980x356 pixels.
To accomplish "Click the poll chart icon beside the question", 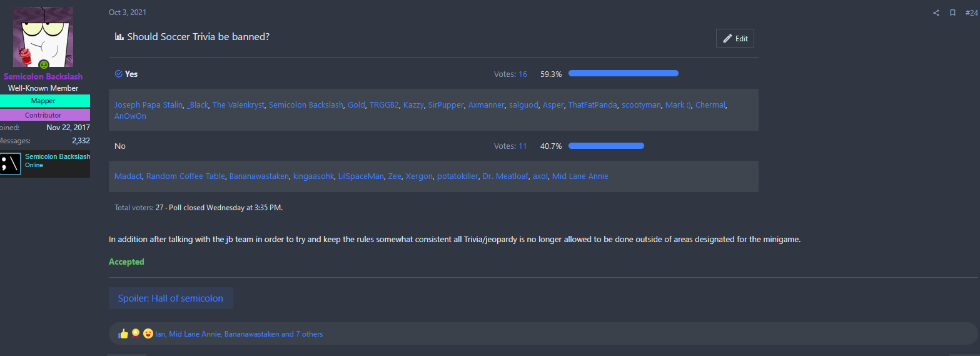I will click(x=119, y=36).
